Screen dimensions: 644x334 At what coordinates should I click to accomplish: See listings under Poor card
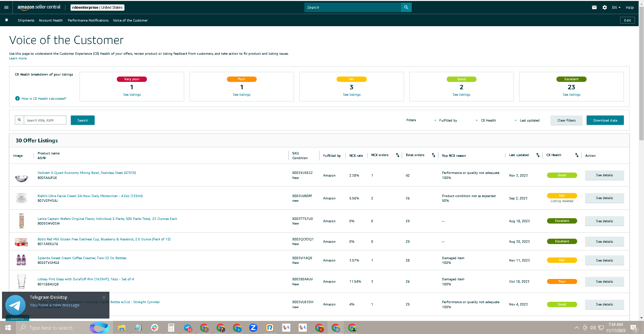tap(242, 95)
